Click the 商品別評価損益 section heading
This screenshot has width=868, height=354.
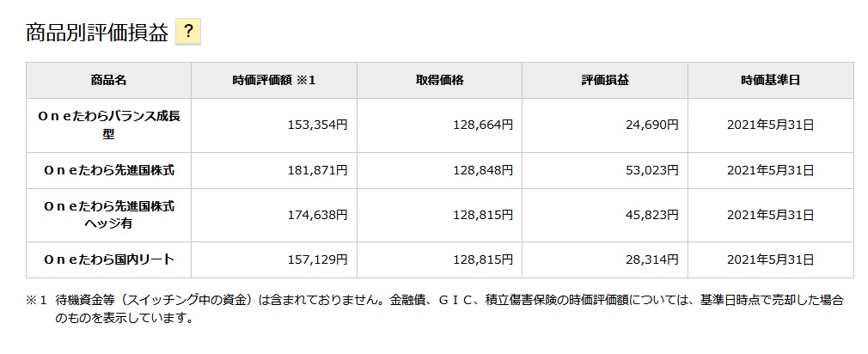pos(97,34)
